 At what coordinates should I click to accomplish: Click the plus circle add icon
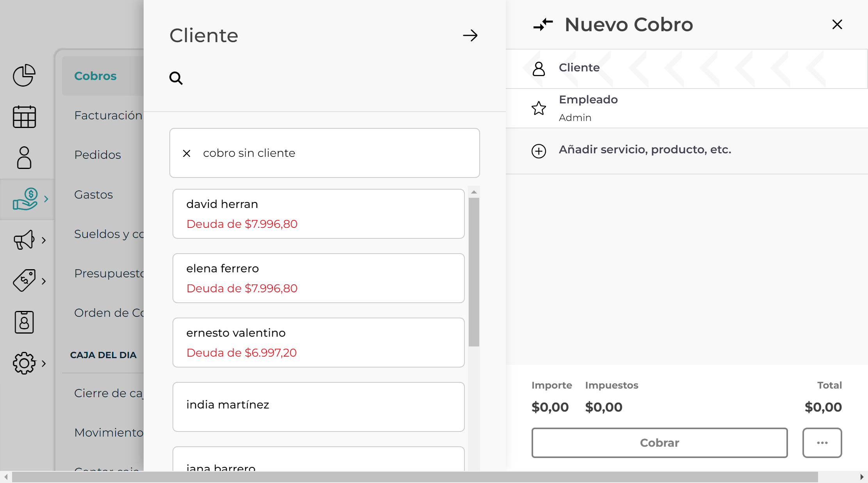[539, 151]
